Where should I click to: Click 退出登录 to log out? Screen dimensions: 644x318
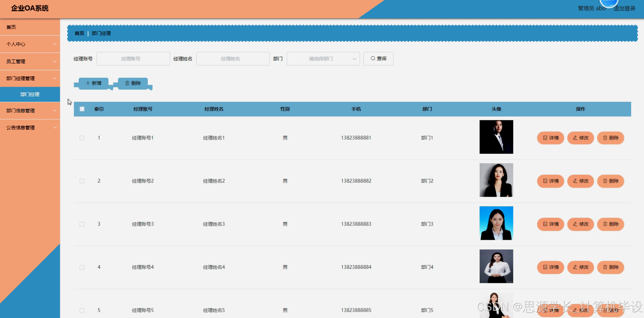[x=624, y=8]
